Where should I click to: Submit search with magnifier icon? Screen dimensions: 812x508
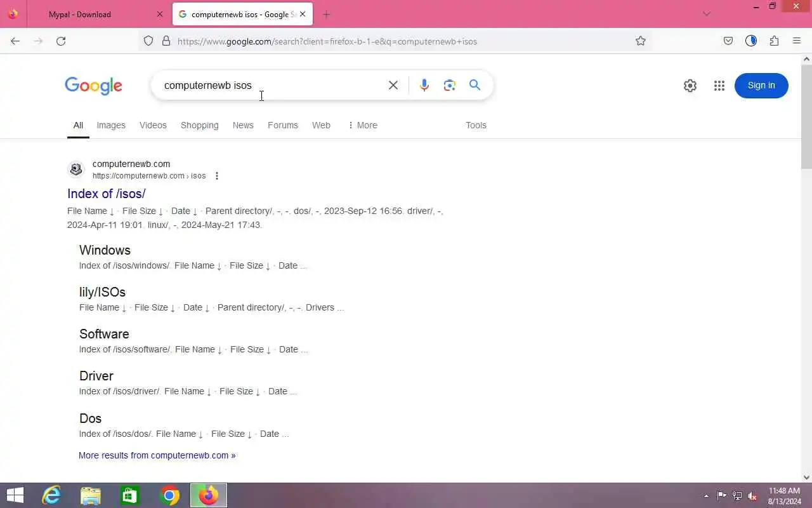[475, 85]
